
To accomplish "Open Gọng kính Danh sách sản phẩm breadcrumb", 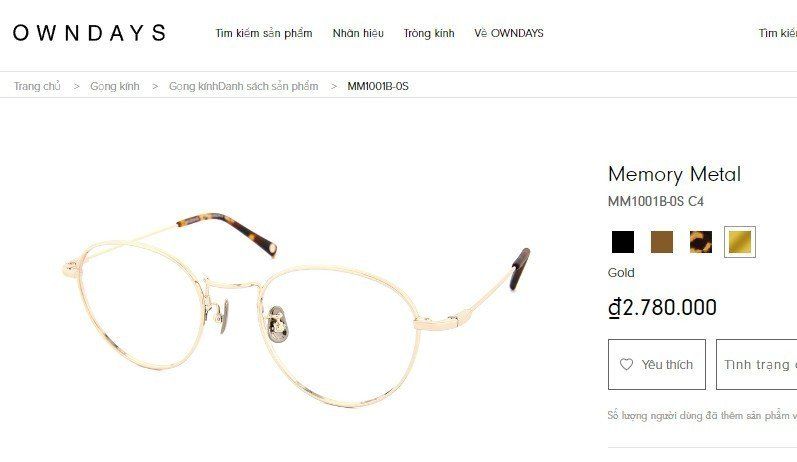I will 243,86.
